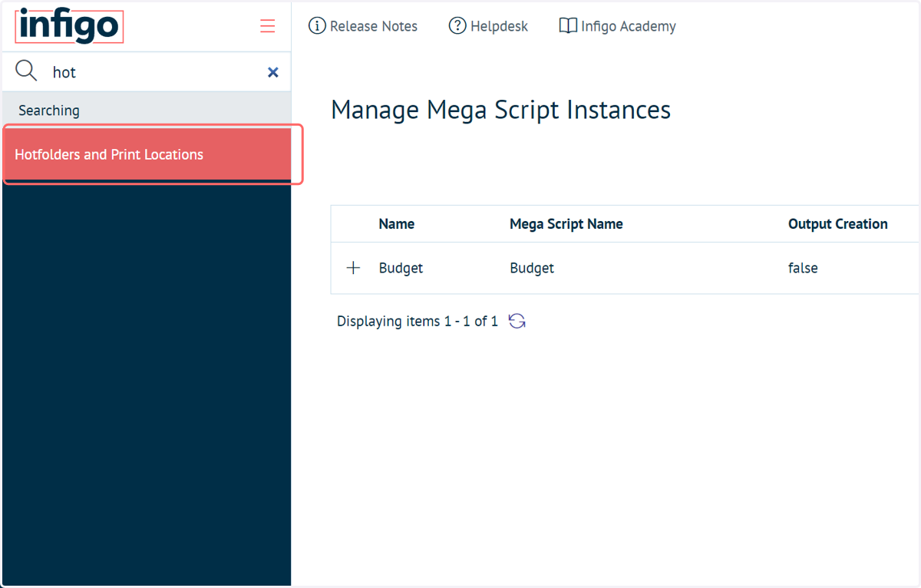Click the Helpdesk question mark icon
The width and height of the screenshot is (921, 588).
coord(457,26)
